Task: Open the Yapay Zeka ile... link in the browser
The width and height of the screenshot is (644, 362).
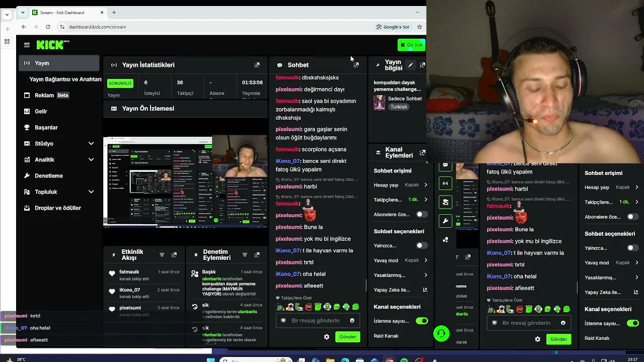Action: point(400,290)
